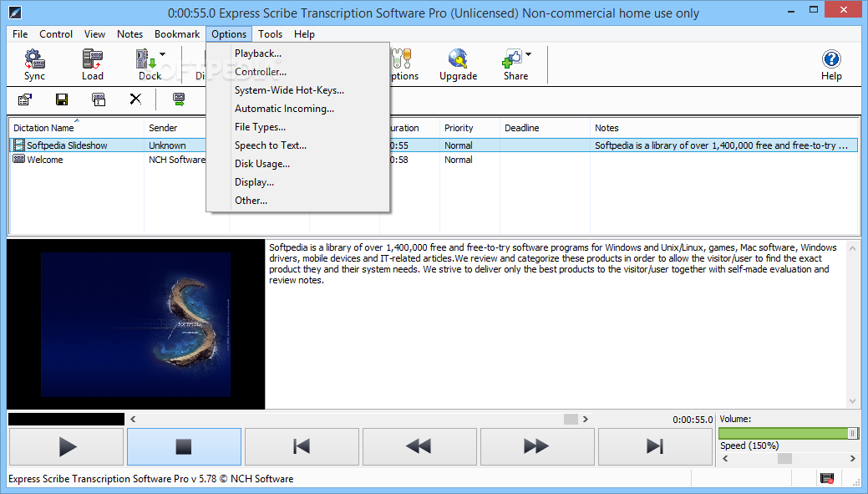The width and height of the screenshot is (868, 494).
Task: Sort by Priority column header
Action: point(470,128)
